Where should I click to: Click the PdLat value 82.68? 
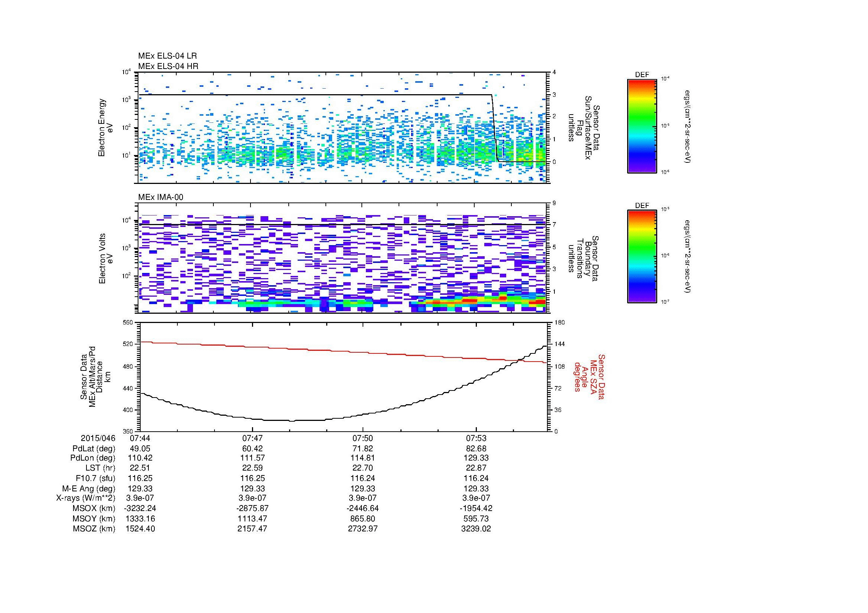(x=476, y=449)
